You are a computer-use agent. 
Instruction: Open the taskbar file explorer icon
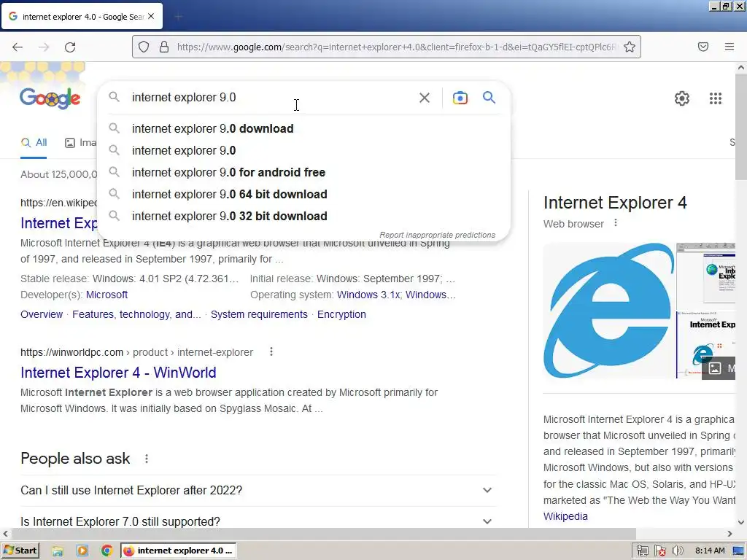58,551
